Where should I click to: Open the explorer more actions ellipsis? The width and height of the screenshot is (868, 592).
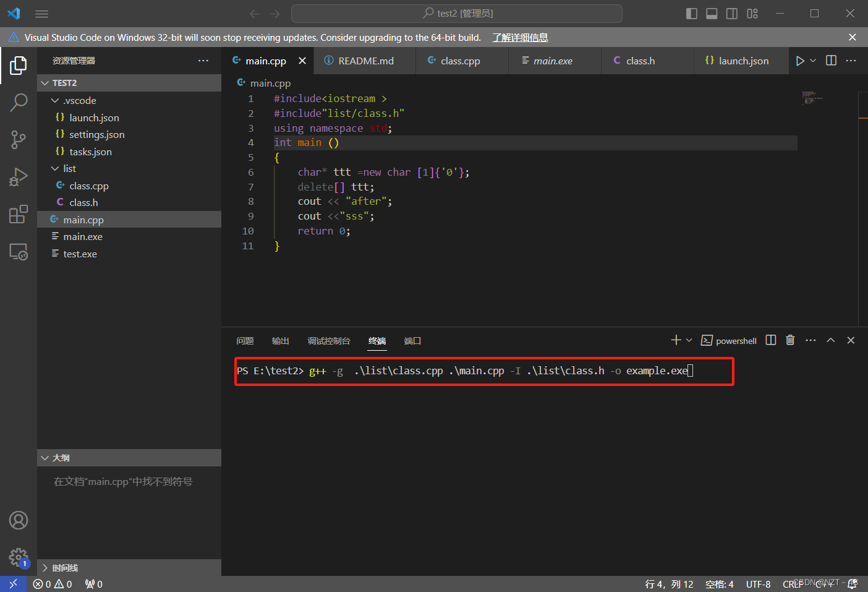pyautogui.click(x=203, y=61)
